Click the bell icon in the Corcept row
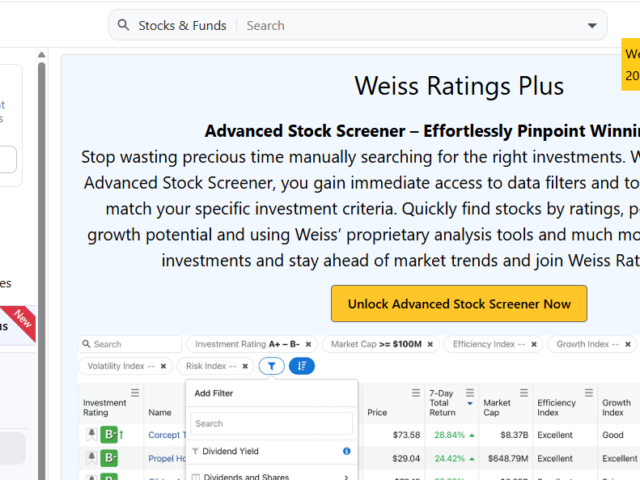This screenshot has height=480, width=640. point(91,434)
